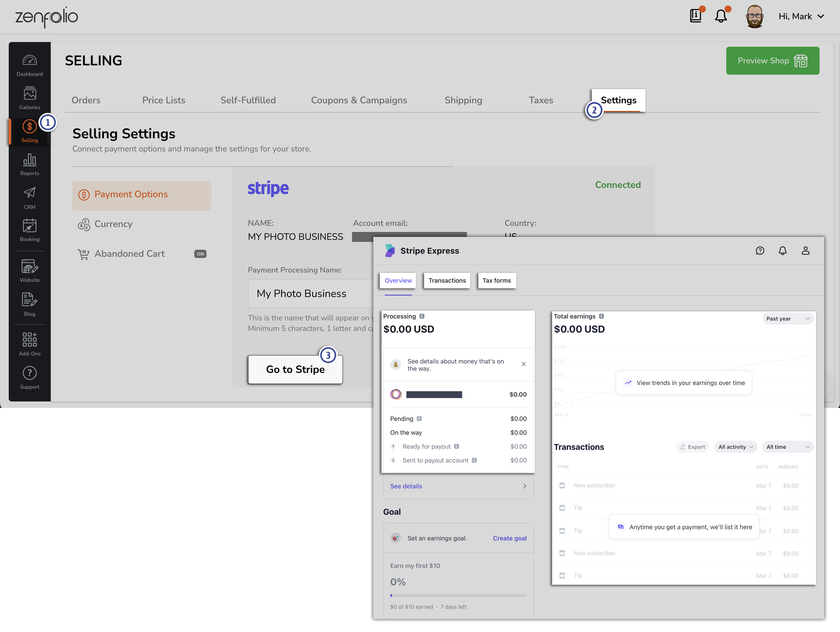The image size is (840, 632).
Task: Open Stripe Express help icon
Action: tap(760, 251)
